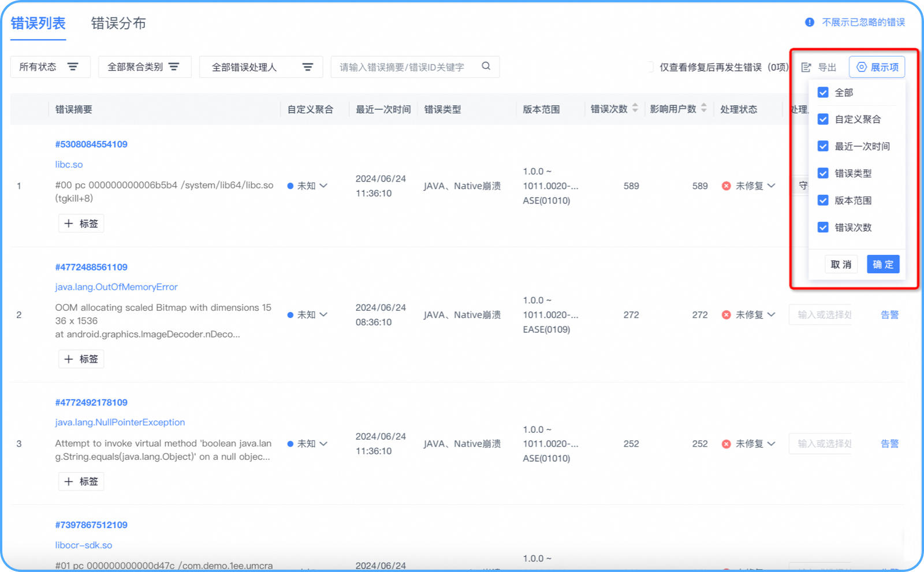Click the time 2024/06/24 08:36:10
Viewport: 924px width, 572px height.
pyautogui.click(x=381, y=315)
